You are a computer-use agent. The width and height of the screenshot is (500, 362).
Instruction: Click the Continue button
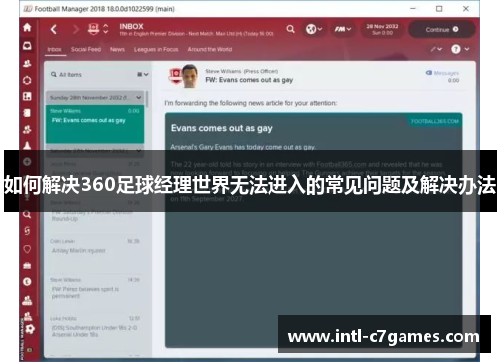click(442, 29)
